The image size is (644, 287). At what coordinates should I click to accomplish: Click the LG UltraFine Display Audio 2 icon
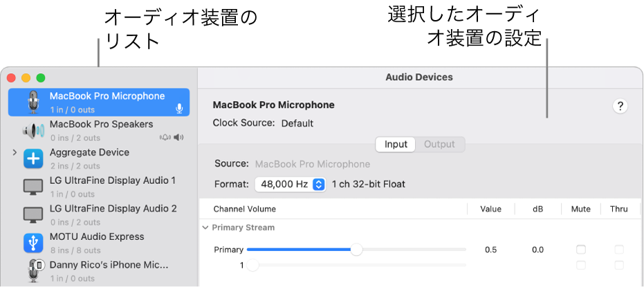coord(33,215)
